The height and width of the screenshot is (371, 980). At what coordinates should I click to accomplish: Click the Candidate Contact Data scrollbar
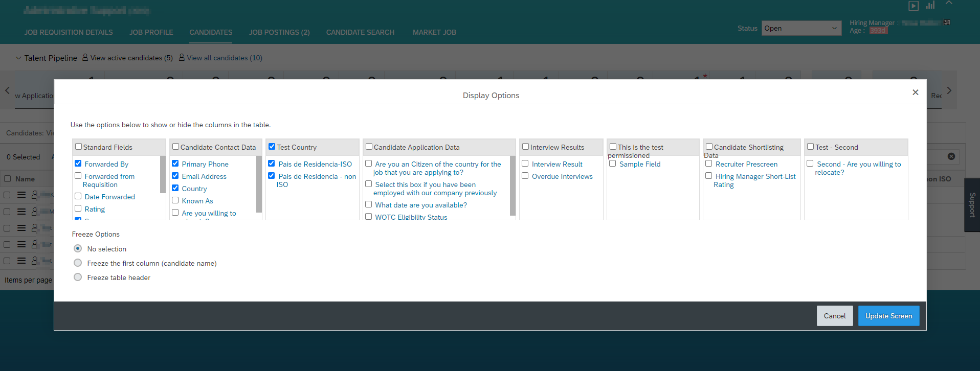259,184
